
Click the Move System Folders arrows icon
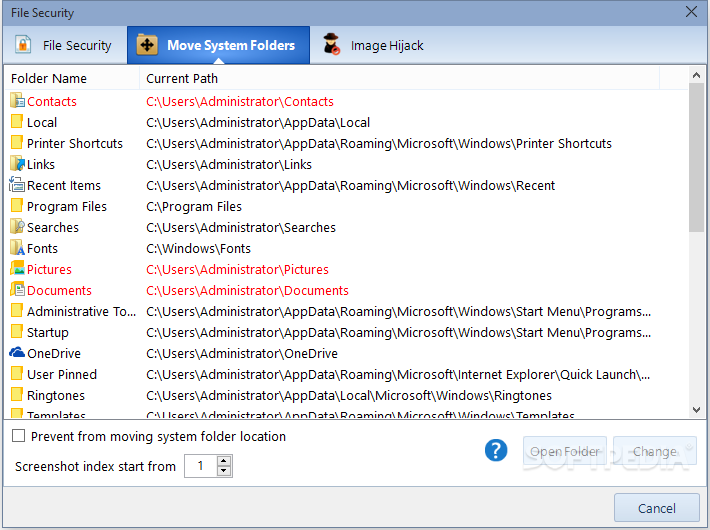coord(147,45)
